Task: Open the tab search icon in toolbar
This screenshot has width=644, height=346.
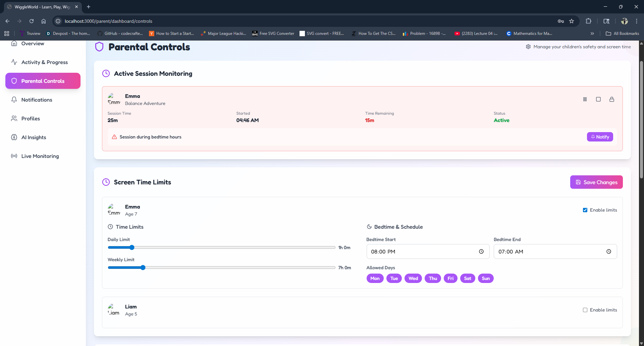Action: tap(606, 21)
